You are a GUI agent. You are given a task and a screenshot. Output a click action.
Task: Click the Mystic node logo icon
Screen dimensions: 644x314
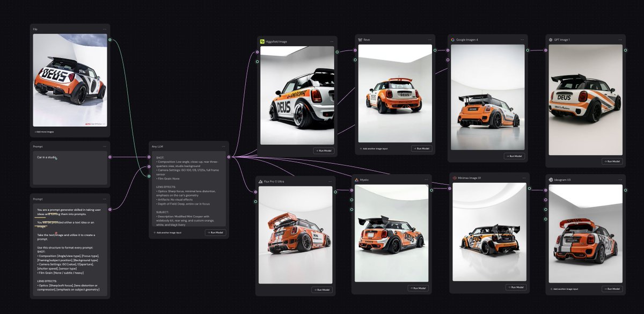click(356, 180)
